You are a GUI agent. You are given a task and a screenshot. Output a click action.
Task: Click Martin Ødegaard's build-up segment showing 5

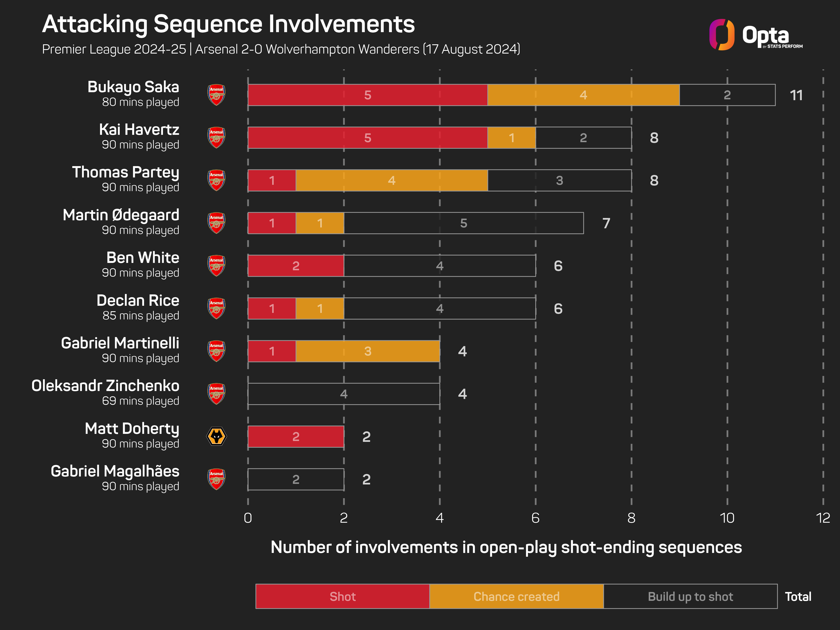(463, 223)
